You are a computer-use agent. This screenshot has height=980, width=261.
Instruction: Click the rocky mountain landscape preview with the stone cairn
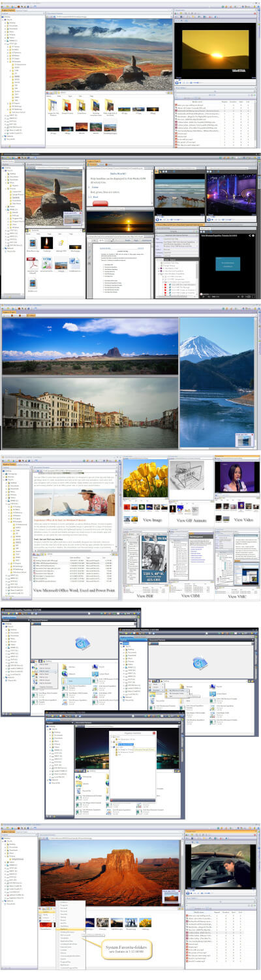[109, 54]
